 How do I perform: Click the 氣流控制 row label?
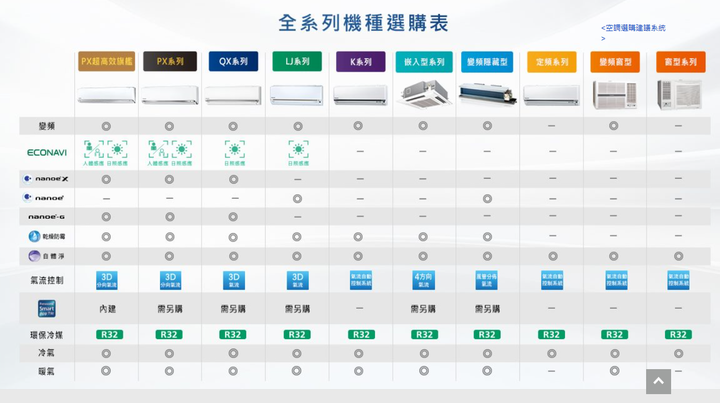[47, 280]
